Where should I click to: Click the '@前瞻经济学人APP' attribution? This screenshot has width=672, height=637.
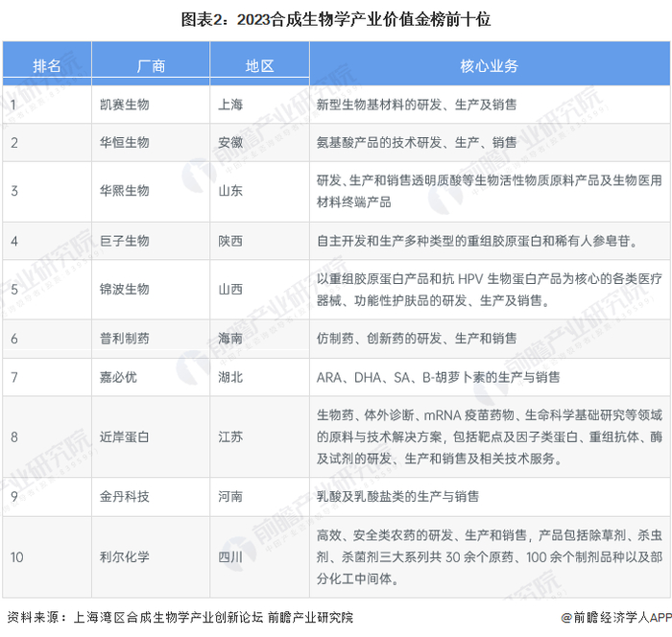point(616,617)
